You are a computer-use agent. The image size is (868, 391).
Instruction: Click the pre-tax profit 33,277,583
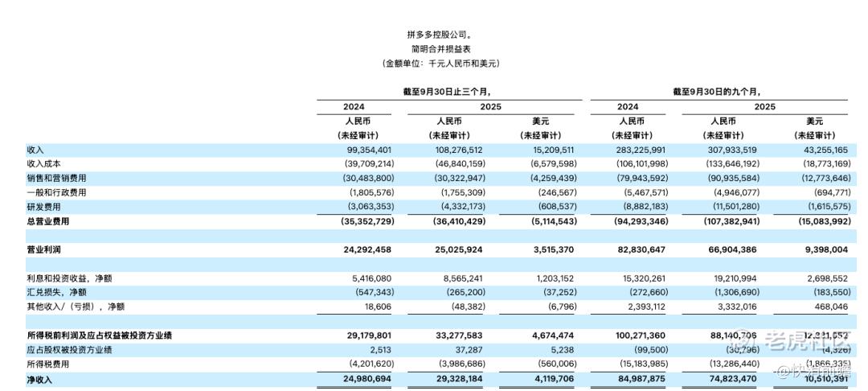coord(458,335)
